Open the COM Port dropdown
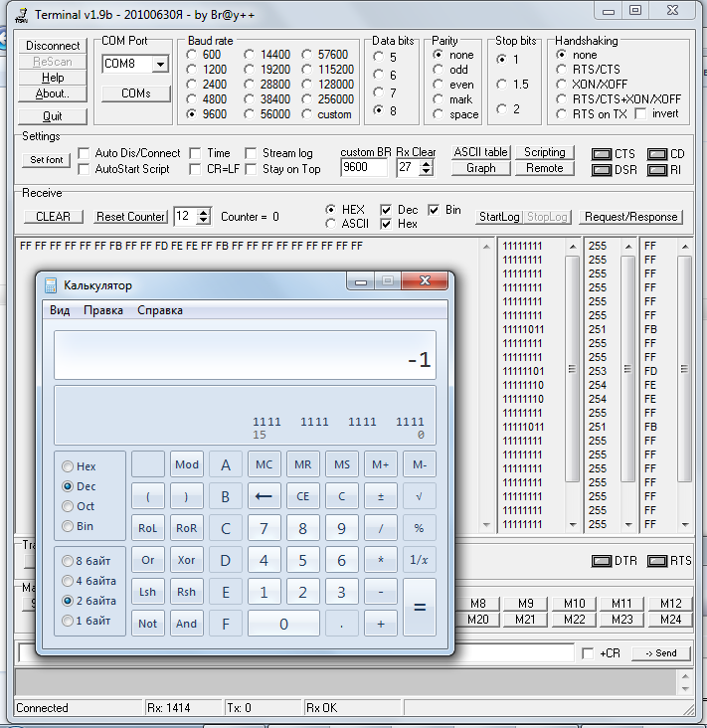This screenshot has width=707, height=728. click(159, 64)
